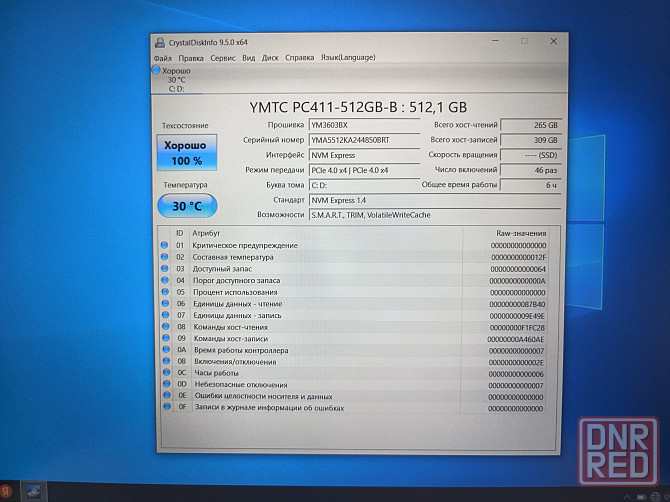Image resolution: width=670 pixels, height=502 pixels.
Task: Select the Составная температура attribute text
Action: coord(233,257)
